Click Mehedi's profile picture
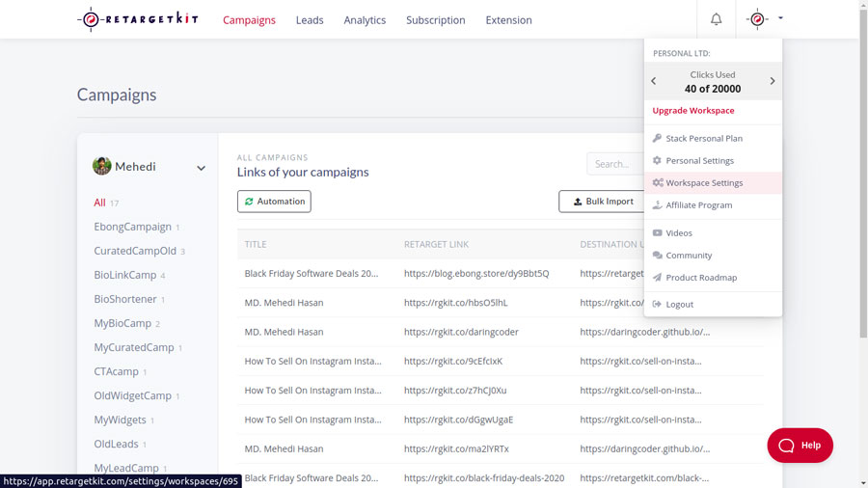Image resolution: width=868 pixels, height=488 pixels. coord(102,166)
